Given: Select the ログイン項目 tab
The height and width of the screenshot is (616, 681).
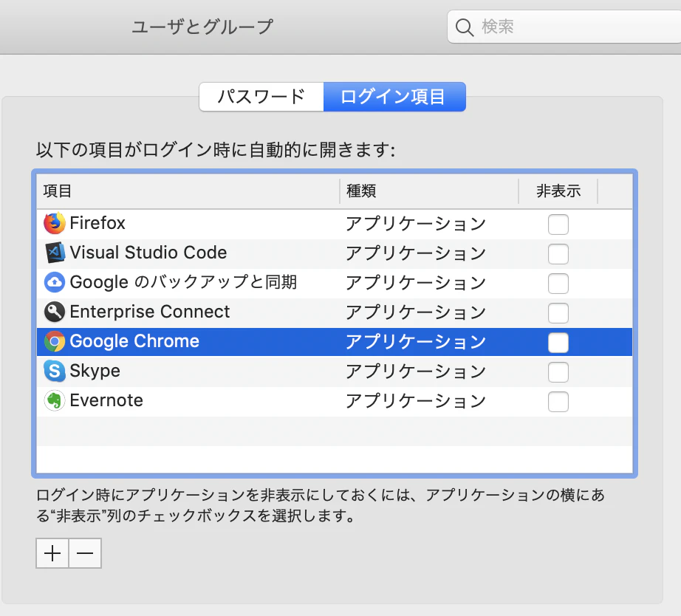Looking at the screenshot, I should click(394, 96).
